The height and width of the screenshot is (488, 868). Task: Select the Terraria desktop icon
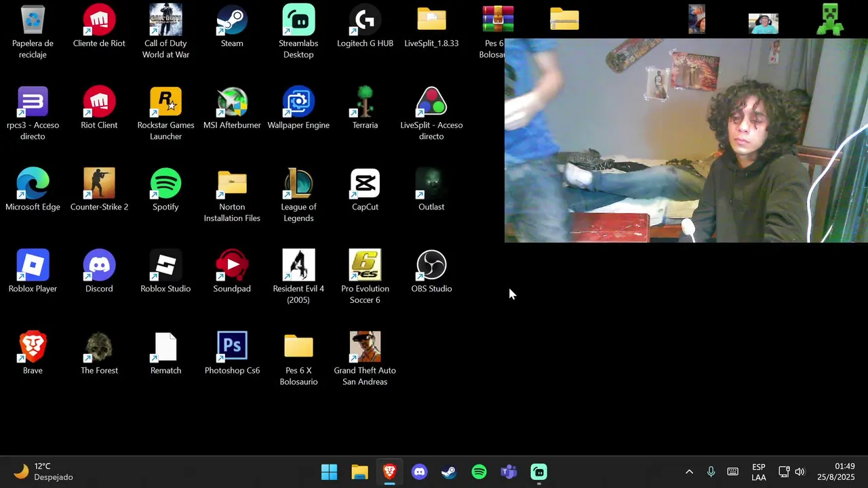tap(365, 108)
